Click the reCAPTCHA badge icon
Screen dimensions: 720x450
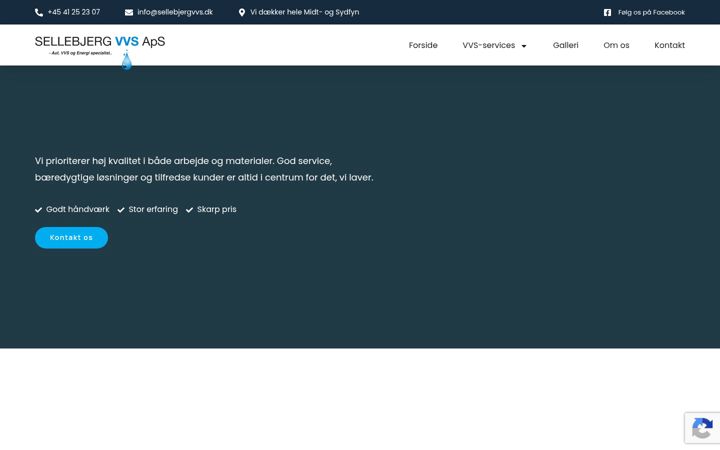coord(702,428)
